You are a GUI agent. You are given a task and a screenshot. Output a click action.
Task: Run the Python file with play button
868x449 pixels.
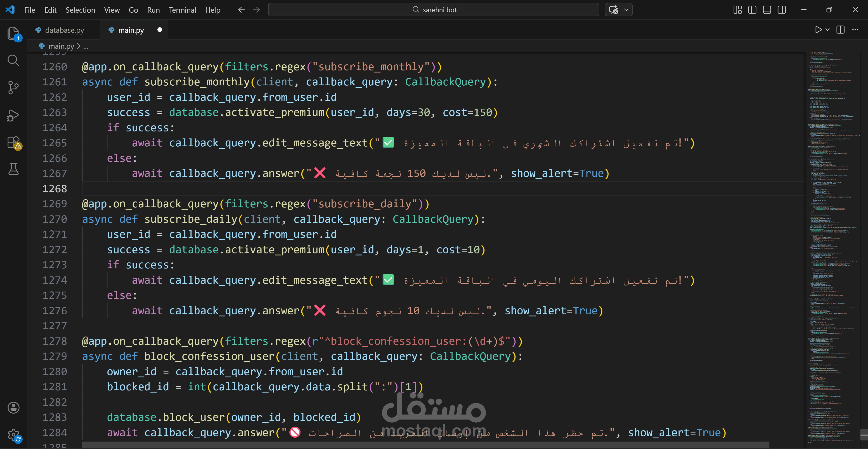(x=818, y=30)
